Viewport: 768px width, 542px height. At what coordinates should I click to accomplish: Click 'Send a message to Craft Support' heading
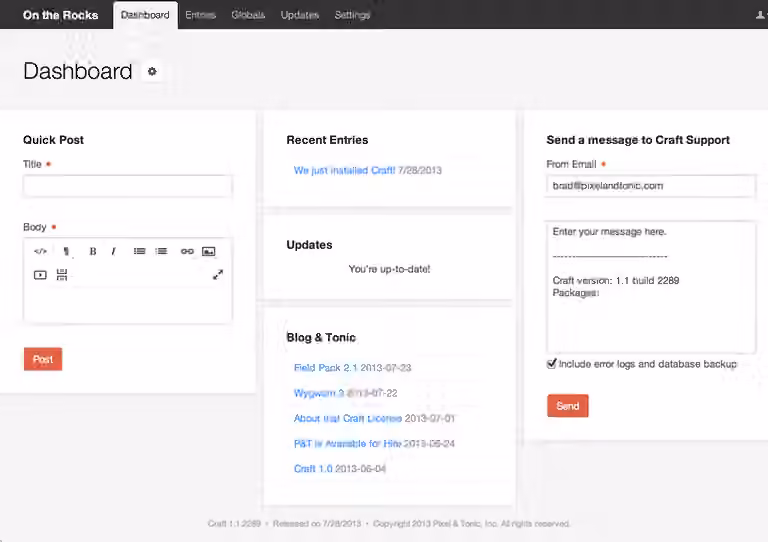click(638, 140)
